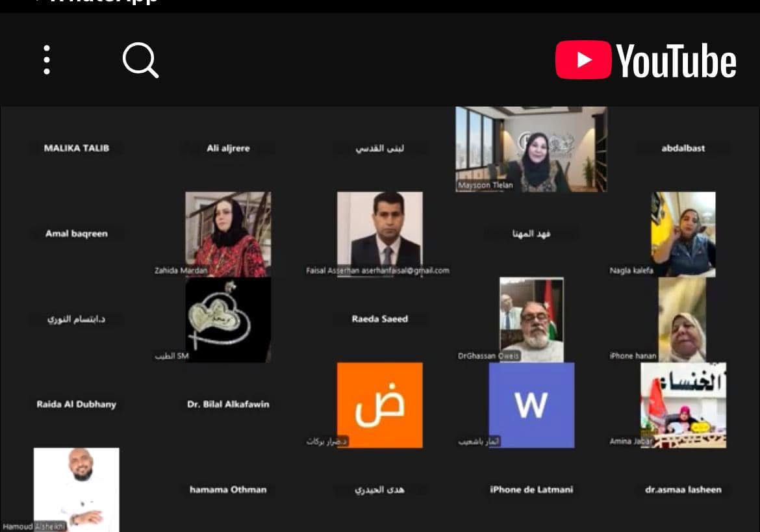Click the Hamoud Alsheikh participant photo
The image size is (760, 532).
[x=77, y=488]
